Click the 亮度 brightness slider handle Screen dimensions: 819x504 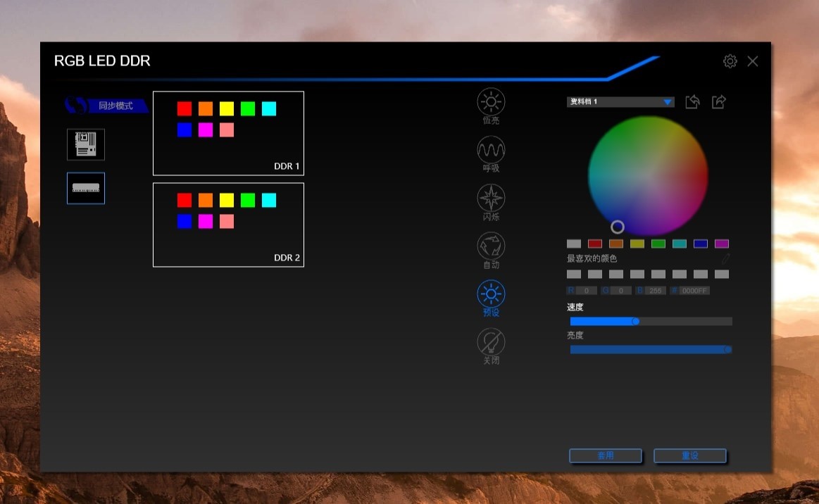click(x=727, y=349)
